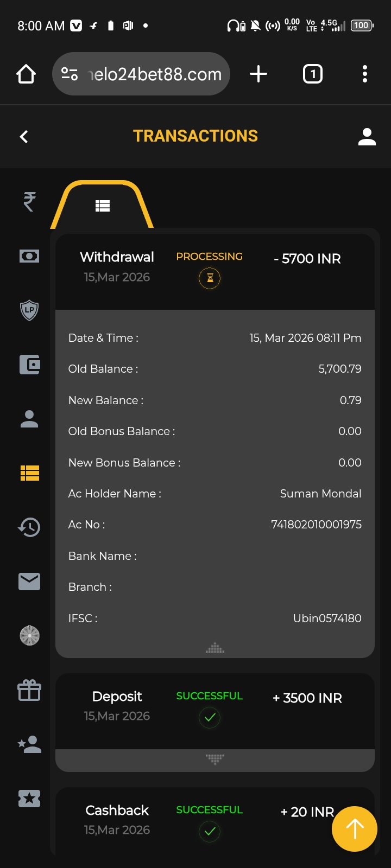Viewport: 391px width, 868px height.
Task: Select the LP shield sidebar icon
Action: [29, 310]
